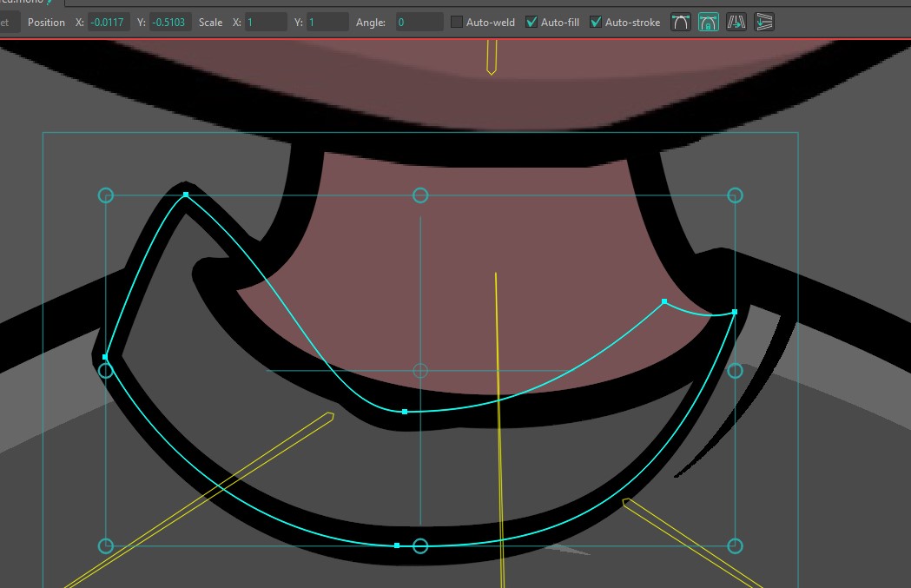Click the right-middle circular transform handle
This screenshot has width=911, height=588.
coord(735,371)
